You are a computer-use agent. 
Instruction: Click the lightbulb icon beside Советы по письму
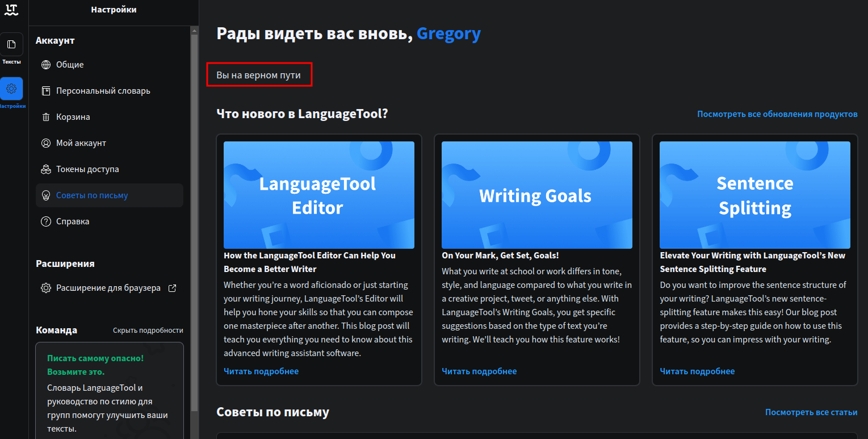pos(46,195)
